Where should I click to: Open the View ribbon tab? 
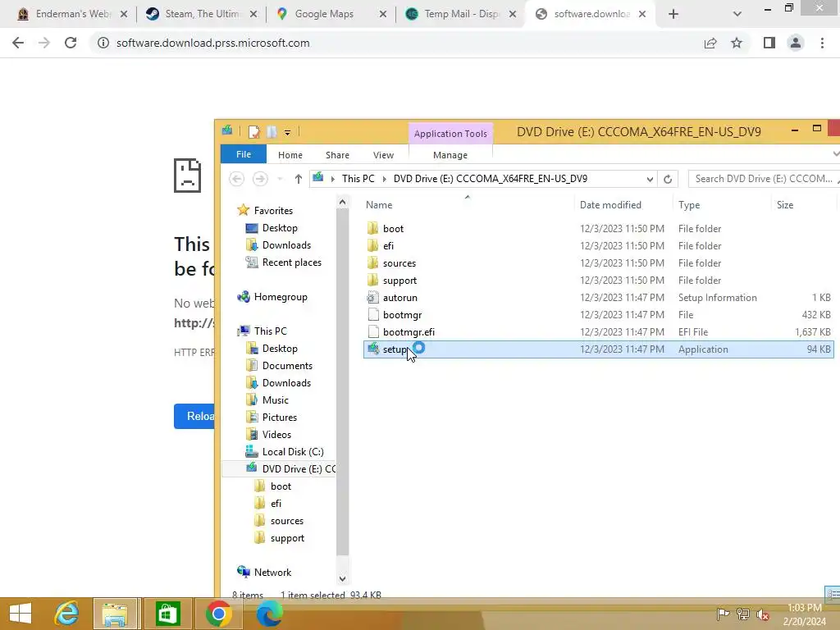coord(384,155)
